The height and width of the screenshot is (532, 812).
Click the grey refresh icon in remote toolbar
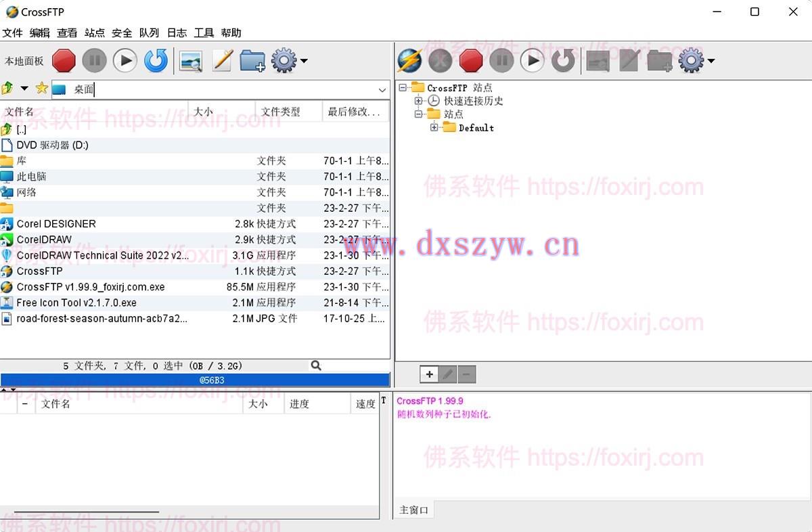(x=563, y=61)
